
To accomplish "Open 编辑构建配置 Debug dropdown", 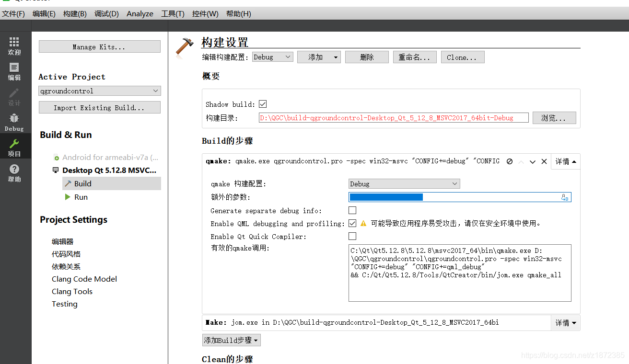I will (x=272, y=57).
